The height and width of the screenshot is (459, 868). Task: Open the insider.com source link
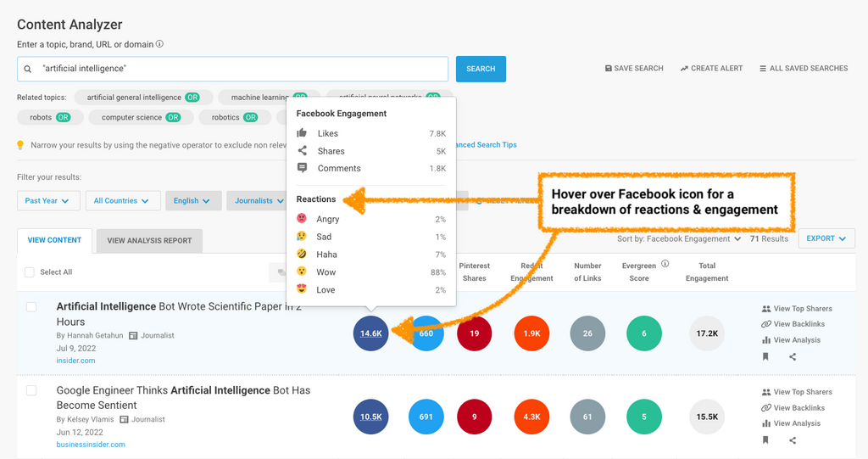tap(75, 361)
